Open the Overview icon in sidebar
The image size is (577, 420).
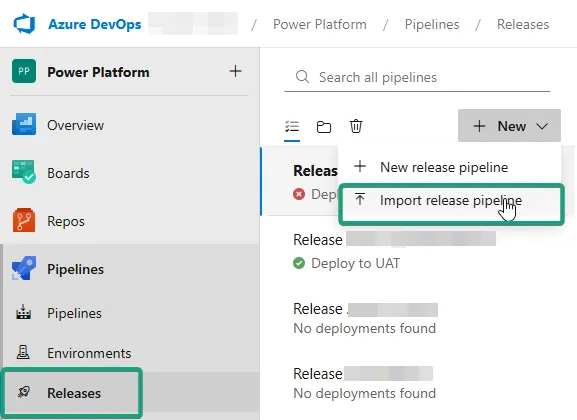pos(24,124)
